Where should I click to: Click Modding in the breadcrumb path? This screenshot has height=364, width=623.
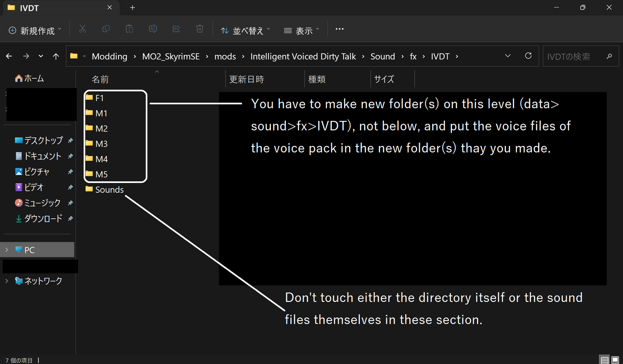(109, 56)
